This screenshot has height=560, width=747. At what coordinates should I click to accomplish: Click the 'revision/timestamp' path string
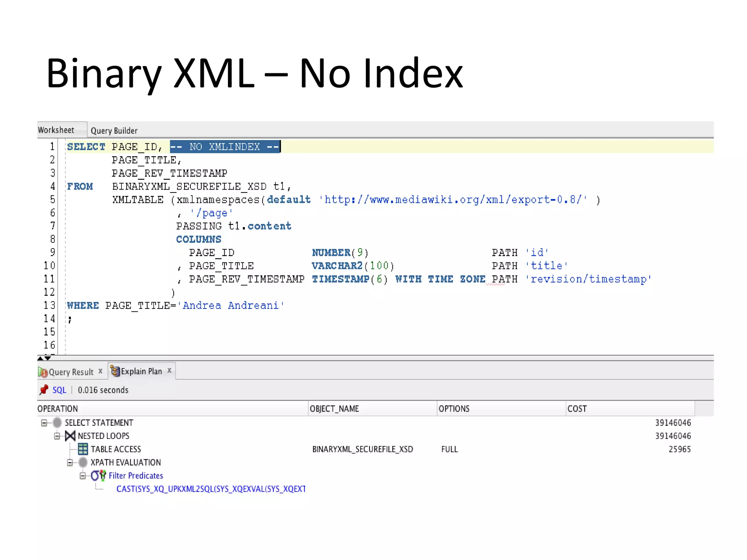click(588, 279)
